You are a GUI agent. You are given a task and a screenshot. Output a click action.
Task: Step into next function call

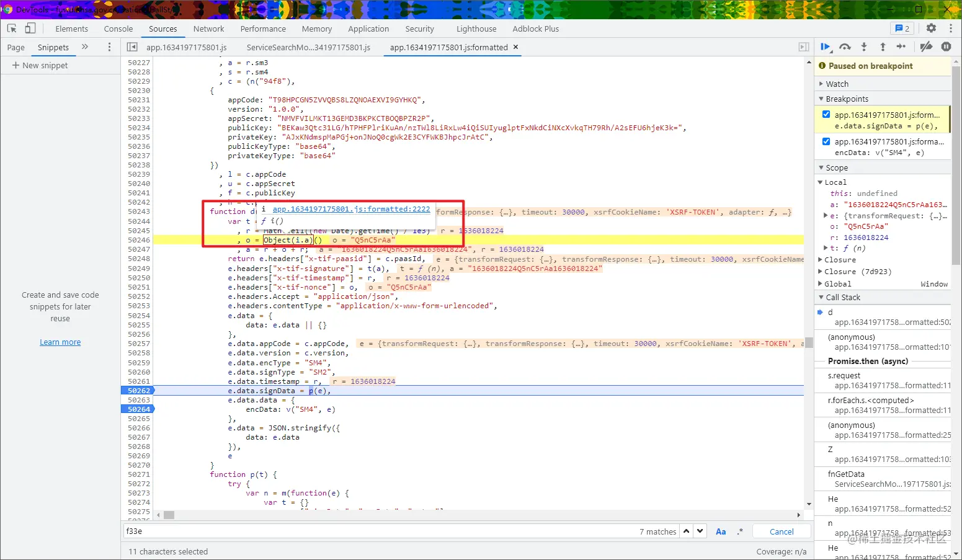coord(864,47)
